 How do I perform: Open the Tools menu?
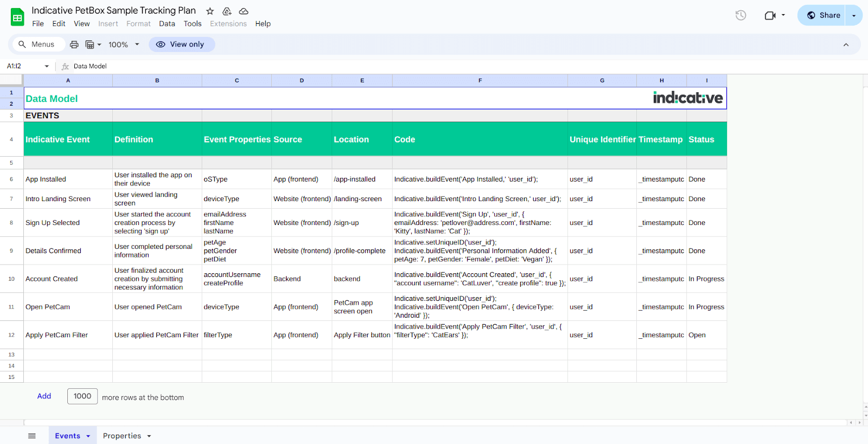click(193, 24)
